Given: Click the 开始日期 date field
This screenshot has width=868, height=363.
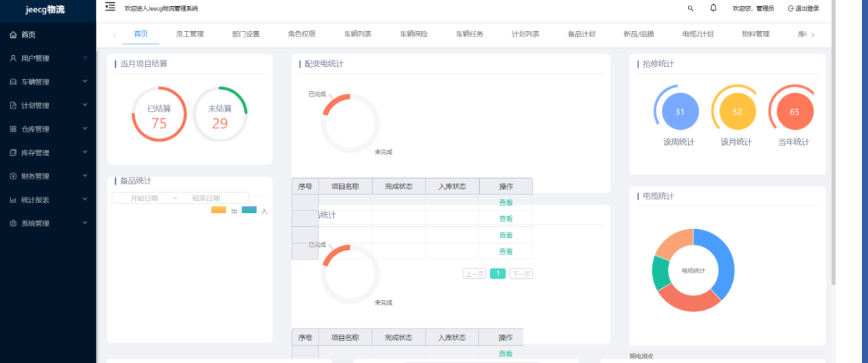Looking at the screenshot, I should click(144, 198).
